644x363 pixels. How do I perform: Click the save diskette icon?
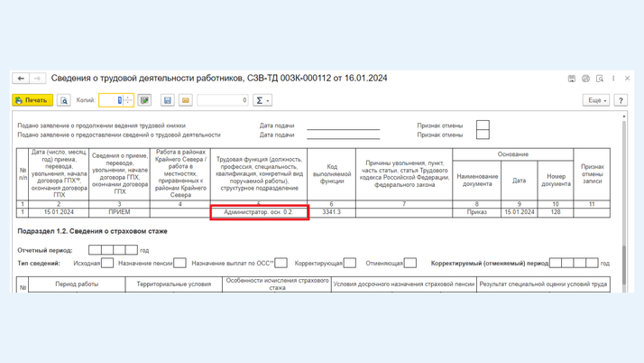coord(166,100)
